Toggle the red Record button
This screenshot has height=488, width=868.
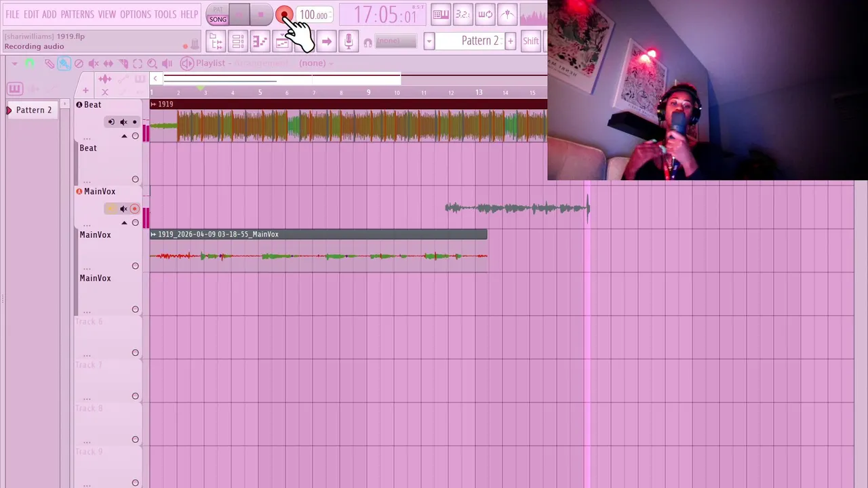pos(284,15)
